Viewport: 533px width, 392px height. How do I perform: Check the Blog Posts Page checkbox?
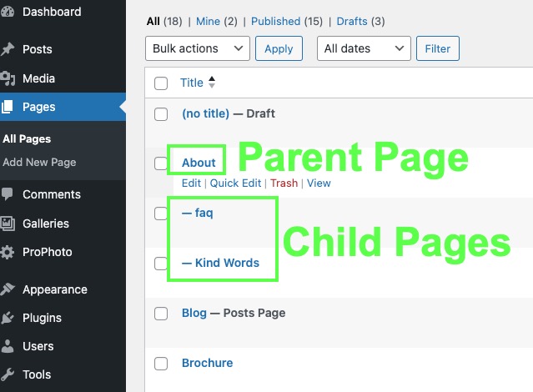pos(161,314)
